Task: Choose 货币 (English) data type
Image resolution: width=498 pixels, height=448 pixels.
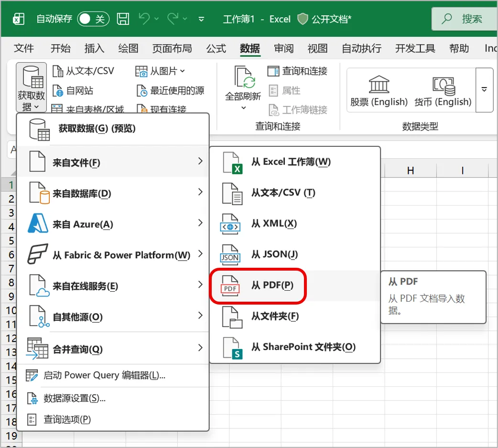Action: 443,91
